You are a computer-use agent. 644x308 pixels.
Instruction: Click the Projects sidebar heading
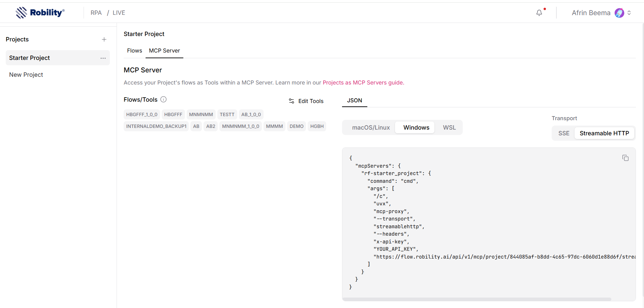pos(17,39)
